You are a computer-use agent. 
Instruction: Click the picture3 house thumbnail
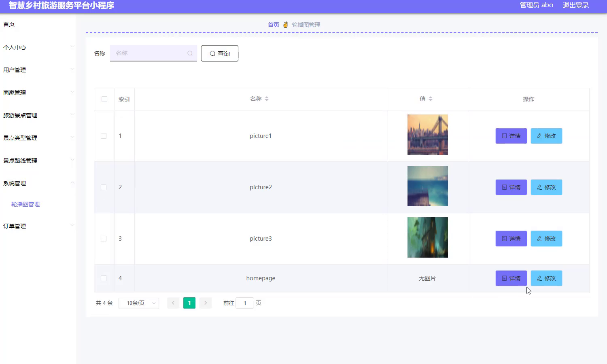coord(428,237)
